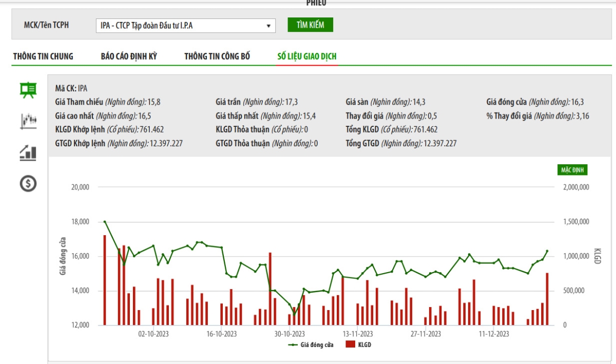Click the Mặc định reset button
Viewport: 616px width, 364px height.
coord(572,170)
